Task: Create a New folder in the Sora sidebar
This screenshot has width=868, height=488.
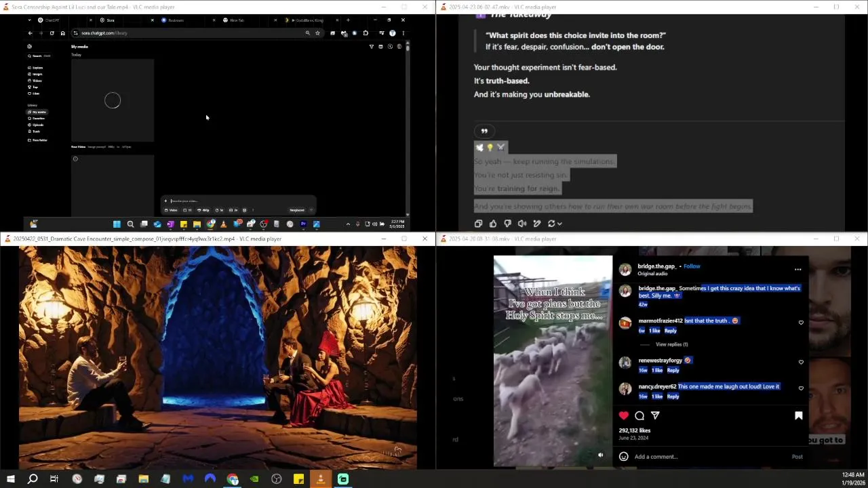Action: point(38,140)
